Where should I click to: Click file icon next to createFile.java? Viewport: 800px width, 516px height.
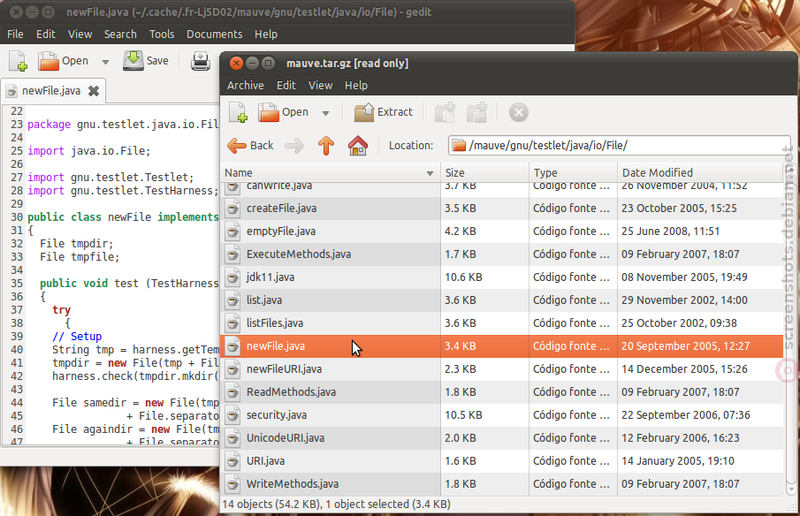pos(233,208)
